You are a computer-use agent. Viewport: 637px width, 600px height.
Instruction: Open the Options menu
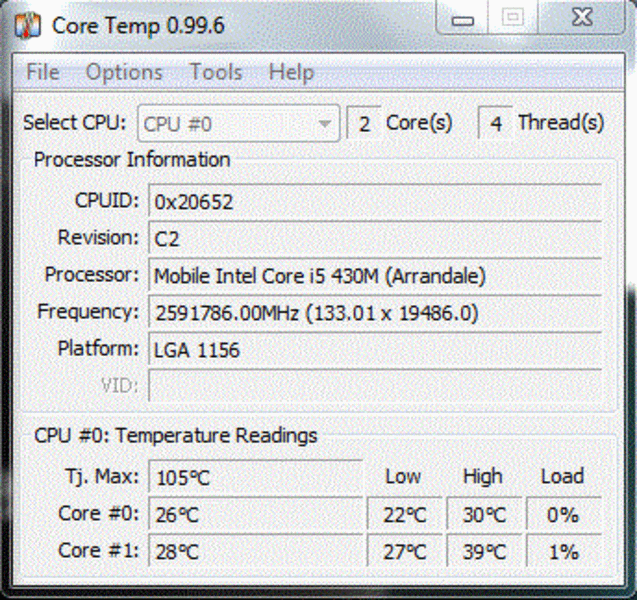124,73
